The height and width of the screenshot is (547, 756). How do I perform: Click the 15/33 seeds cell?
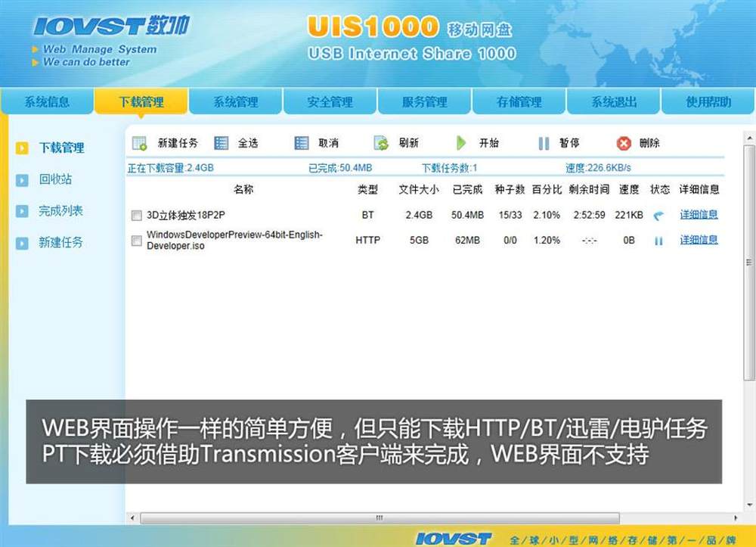pyautogui.click(x=510, y=215)
